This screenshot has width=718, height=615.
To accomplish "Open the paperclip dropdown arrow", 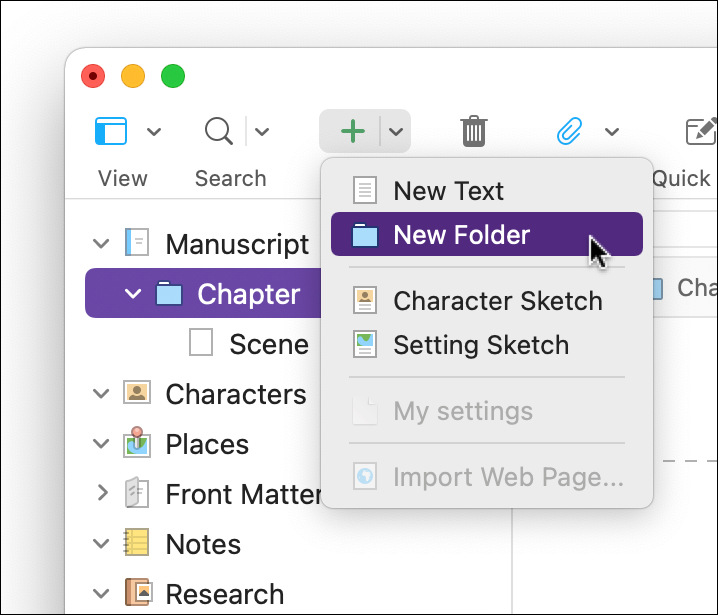I will click(612, 131).
